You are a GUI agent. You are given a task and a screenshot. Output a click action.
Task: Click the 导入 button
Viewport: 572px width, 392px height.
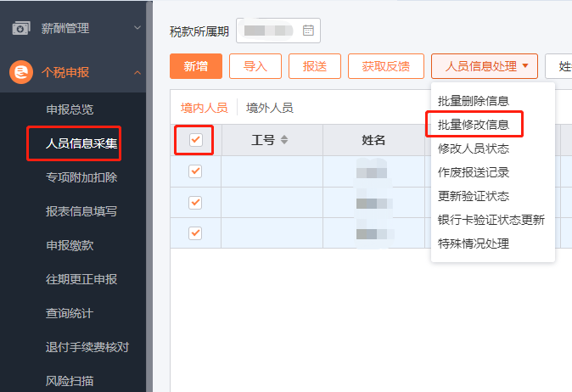tap(255, 66)
